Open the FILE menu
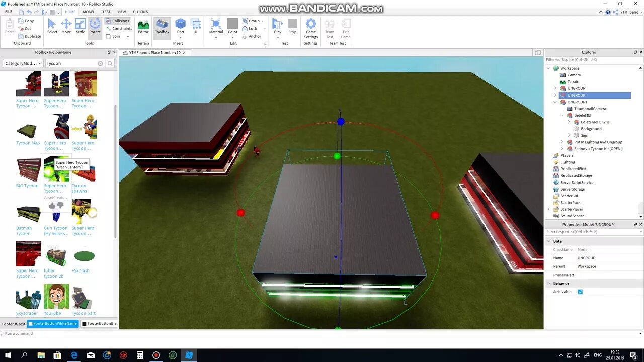644x362 pixels. tap(9, 12)
